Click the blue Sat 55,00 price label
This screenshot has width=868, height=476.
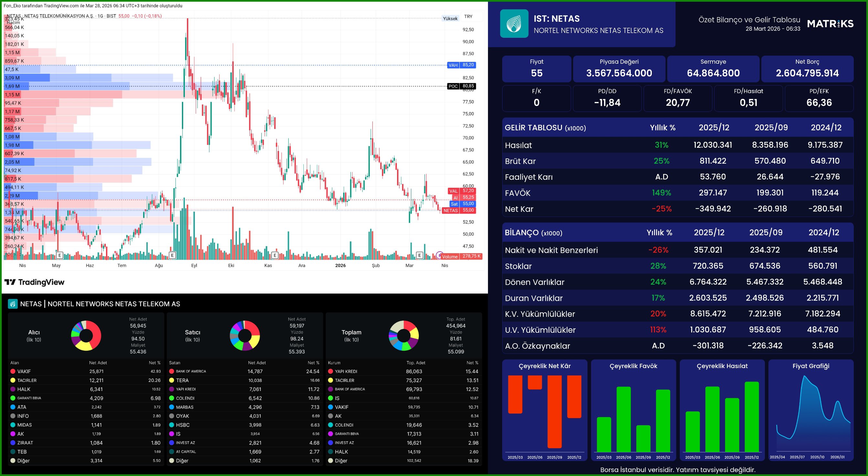(462, 204)
